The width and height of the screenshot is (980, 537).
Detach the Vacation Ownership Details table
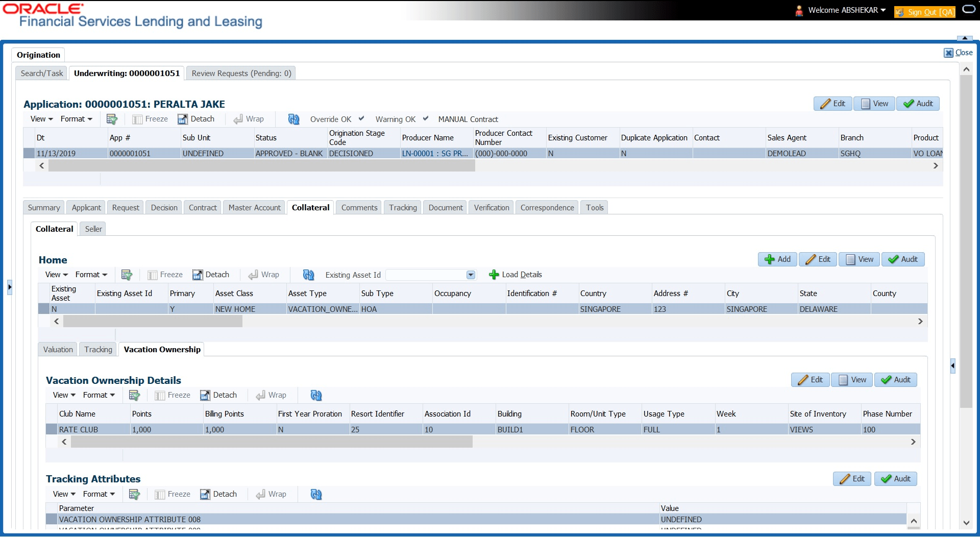[x=218, y=395]
